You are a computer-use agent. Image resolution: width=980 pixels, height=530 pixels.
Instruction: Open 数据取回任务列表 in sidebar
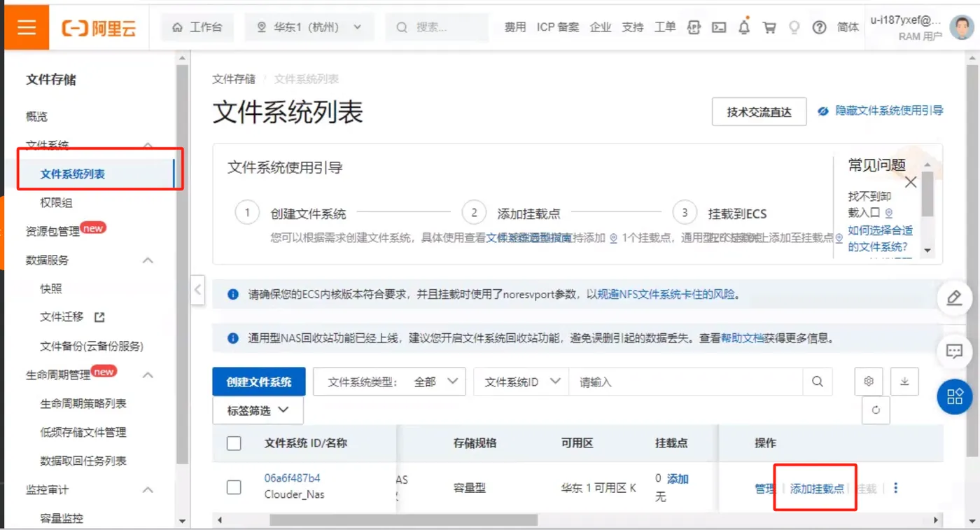(83, 461)
